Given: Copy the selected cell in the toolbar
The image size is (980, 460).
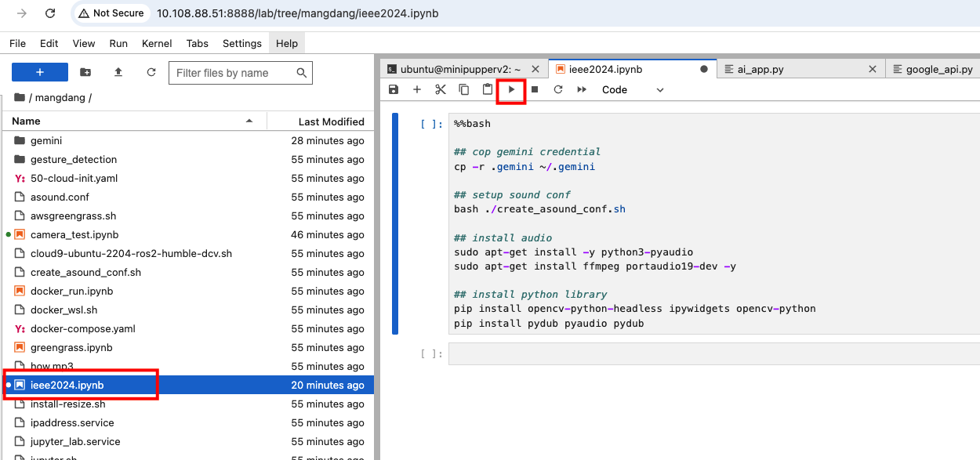Looking at the screenshot, I should (x=464, y=90).
